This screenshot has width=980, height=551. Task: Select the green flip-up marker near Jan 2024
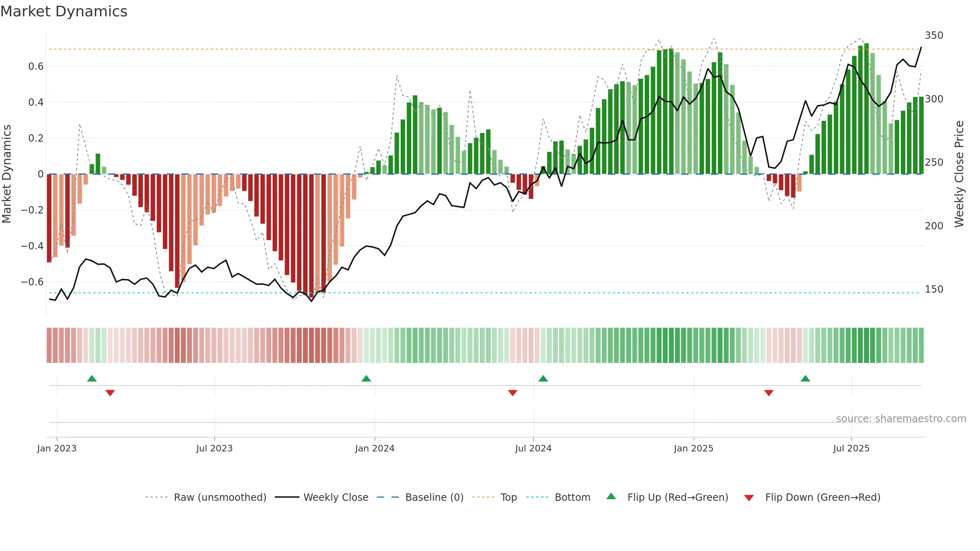pos(366,379)
